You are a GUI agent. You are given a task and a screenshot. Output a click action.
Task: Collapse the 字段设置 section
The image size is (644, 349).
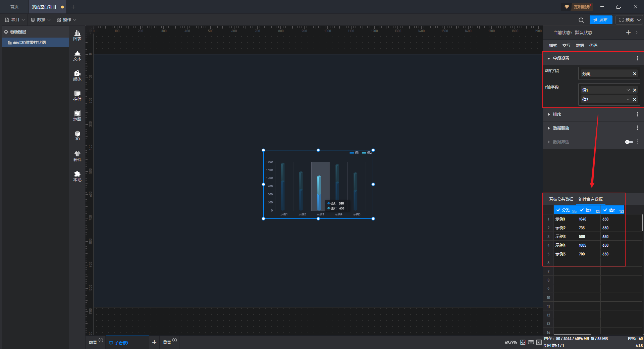point(549,58)
